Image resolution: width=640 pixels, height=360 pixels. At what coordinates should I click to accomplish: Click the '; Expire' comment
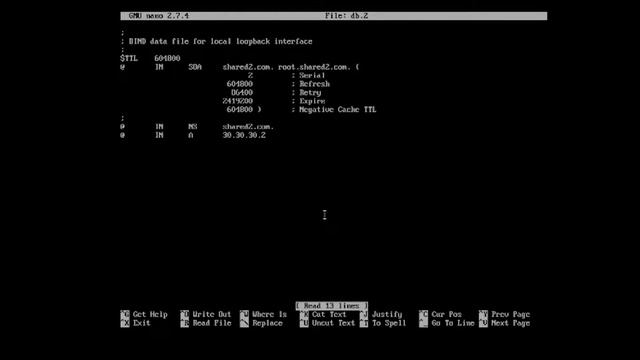coord(308,101)
